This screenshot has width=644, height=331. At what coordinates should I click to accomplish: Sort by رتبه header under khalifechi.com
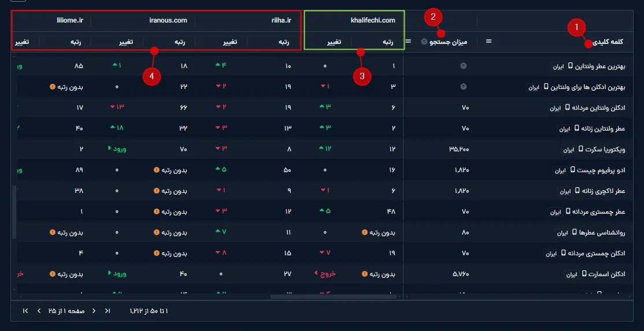pyautogui.click(x=388, y=42)
